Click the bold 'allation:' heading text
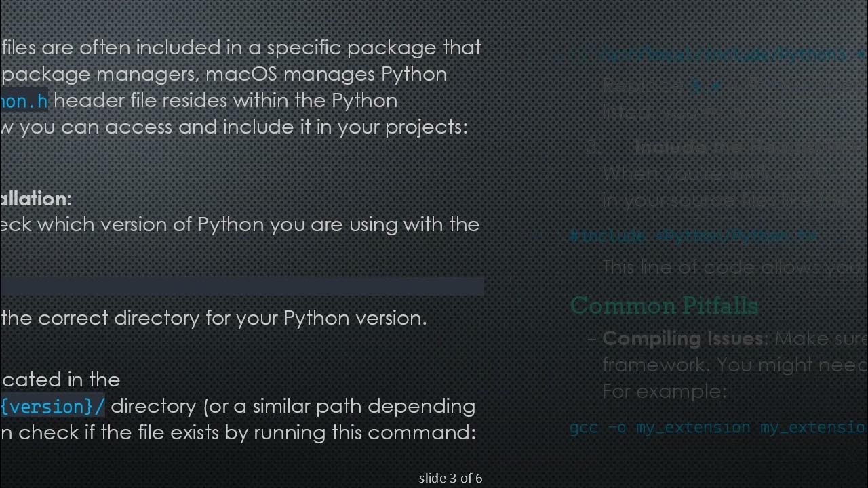The width and height of the screenshot is (868, 488). 35,199
